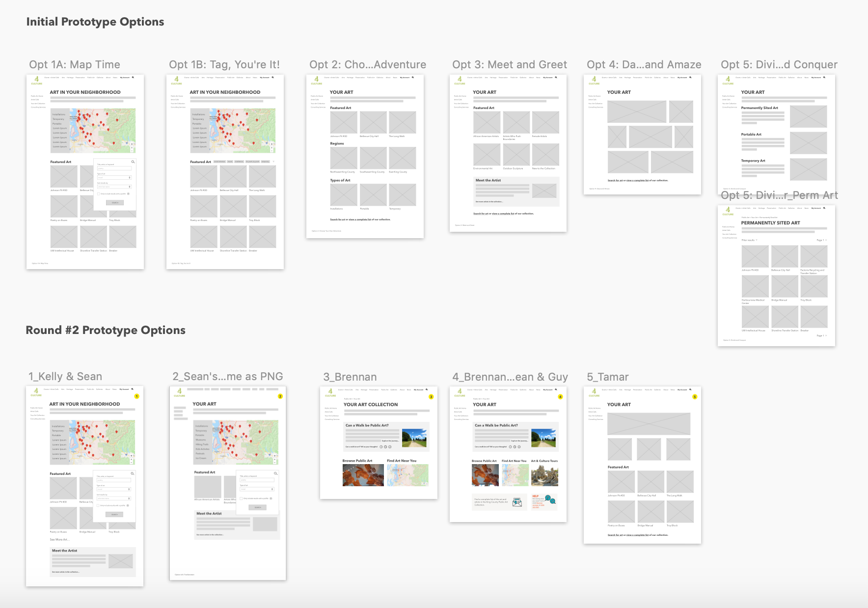Viewport: 868px width, 608px height.
Task: Click 'PERMANENTLY SITED ART' heading in Perm Art artboard
Action: click(x=770, y=223)
